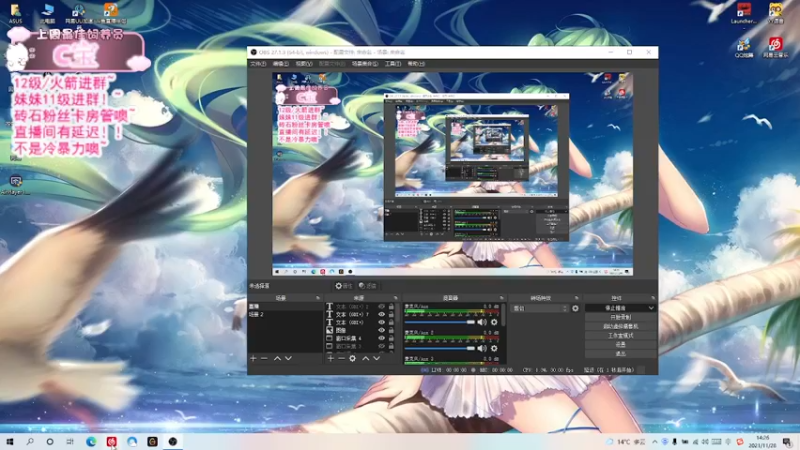Click the first 麦克风/Aux volume slider

point(440,322)
